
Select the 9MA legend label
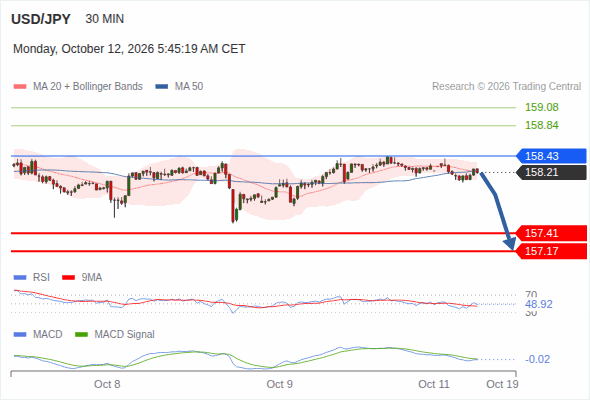[92, 278]
